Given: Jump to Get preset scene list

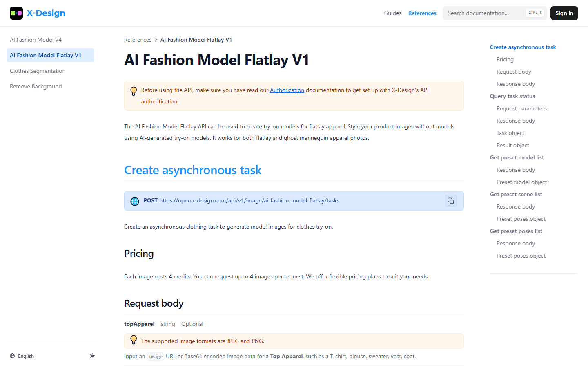Looking at the screenshot, I should [x=516, y=194].
